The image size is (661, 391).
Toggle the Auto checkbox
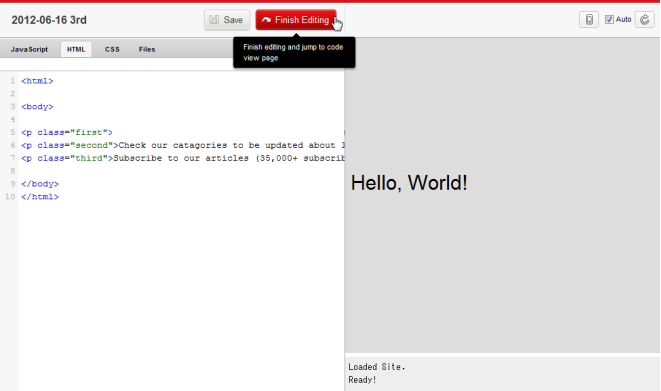coord(609,19)
